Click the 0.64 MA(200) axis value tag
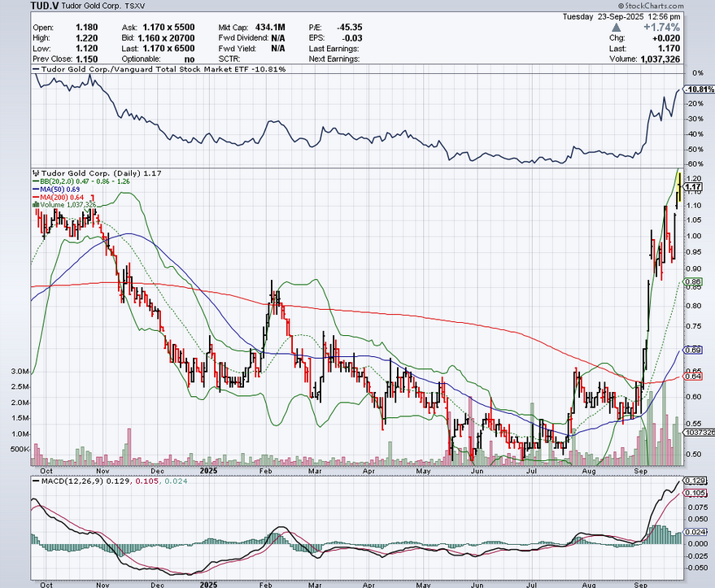The width and height of the screenshot is (715, 588). (693, 376)
